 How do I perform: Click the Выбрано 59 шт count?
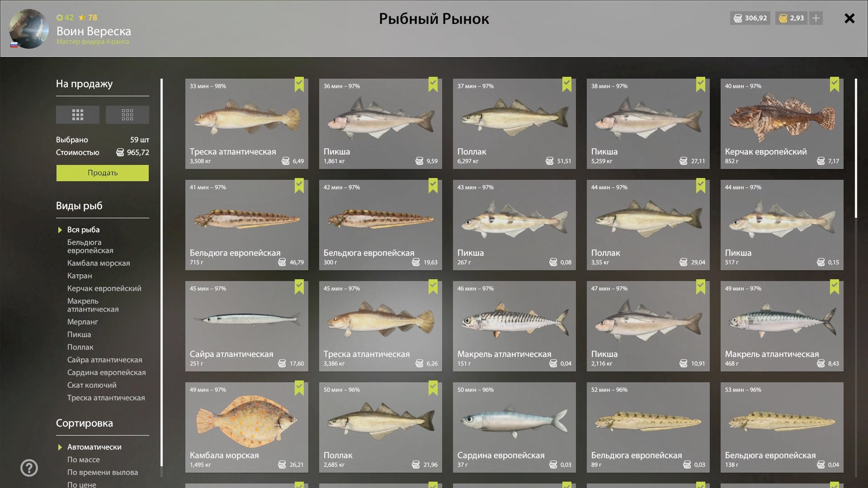(x=103, y=140)
